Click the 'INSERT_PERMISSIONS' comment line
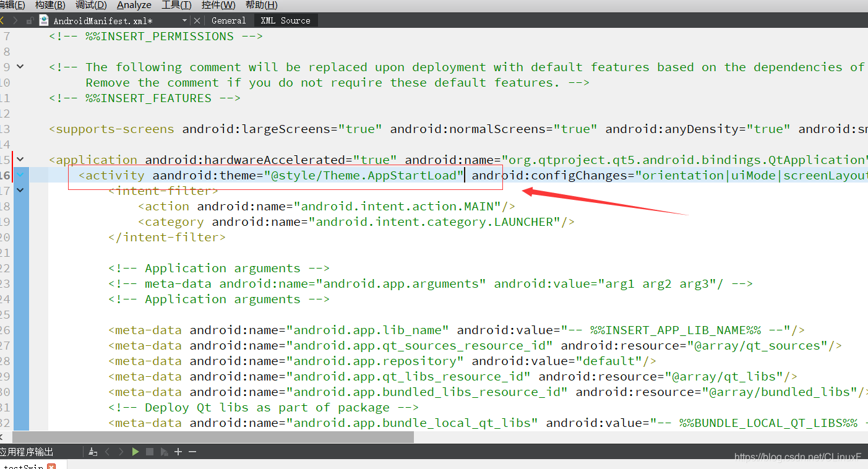868x469 pixels. (156, 36)
